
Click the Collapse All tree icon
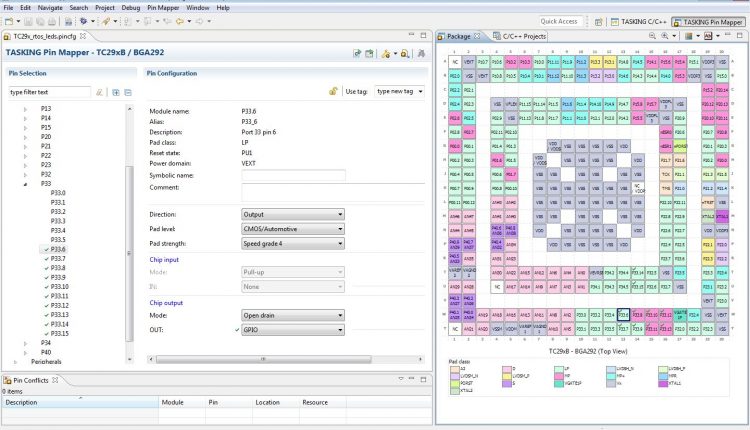click(128, 92)
